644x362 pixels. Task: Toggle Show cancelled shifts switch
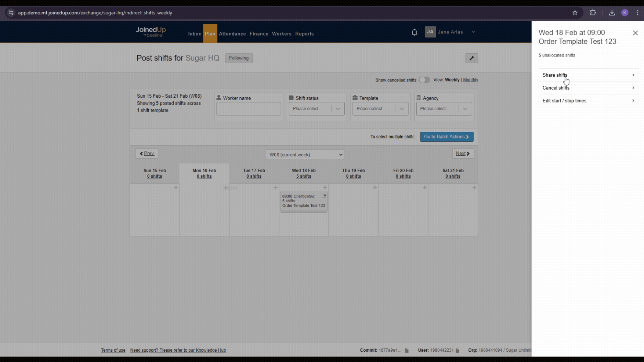click(424, 80)
